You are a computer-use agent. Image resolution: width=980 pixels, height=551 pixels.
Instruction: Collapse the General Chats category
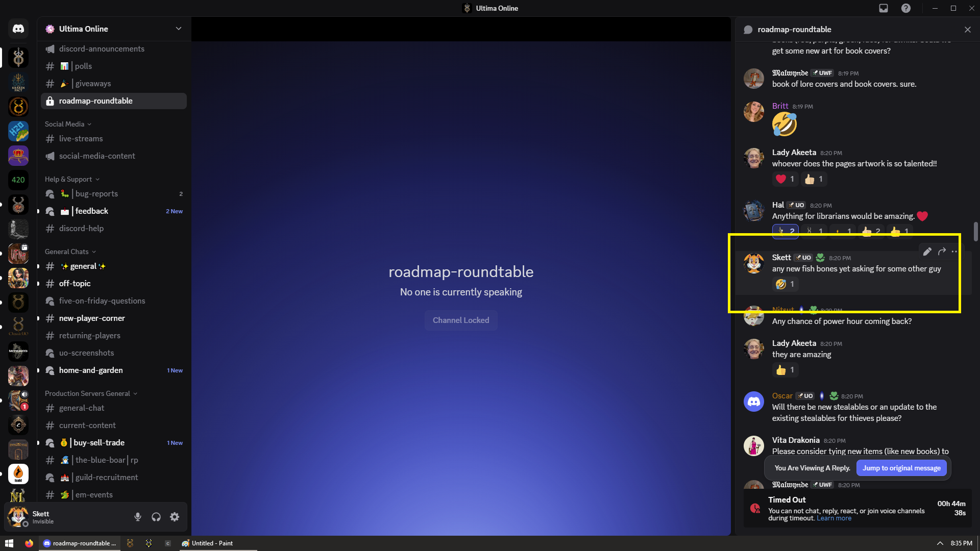pyautogui.click(x=70, y=252)
